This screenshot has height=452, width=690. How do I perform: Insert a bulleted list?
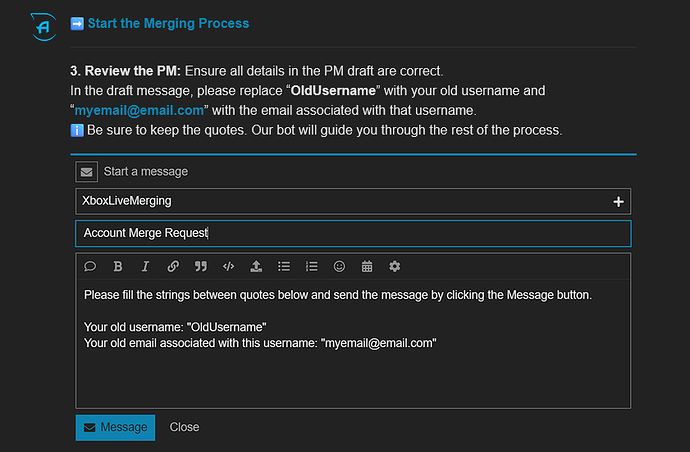[284, 267]
